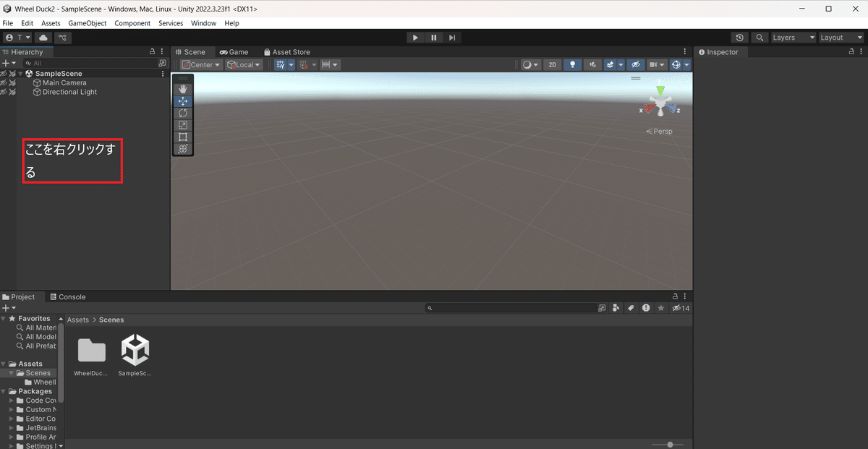Select the Move tool in Scene toolbar

(183, 101)
